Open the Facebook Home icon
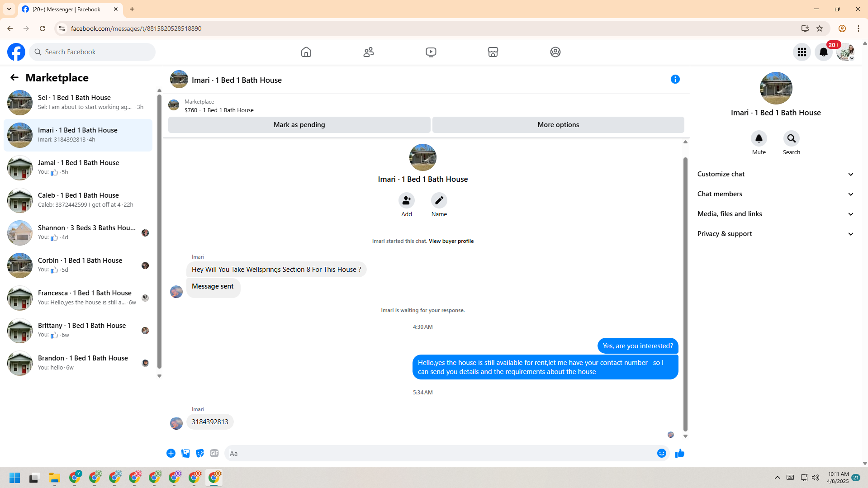This screenshot has width=868, height=488. pos(306,52)
